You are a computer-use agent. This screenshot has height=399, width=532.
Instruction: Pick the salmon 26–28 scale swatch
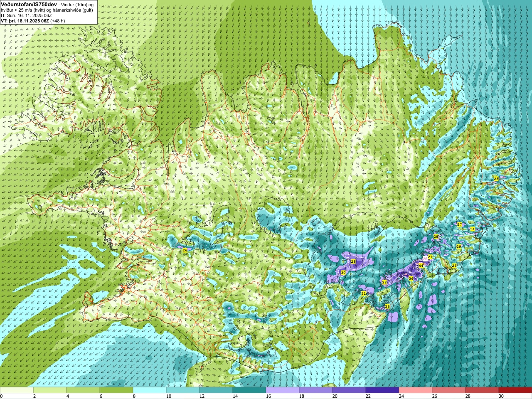coord(449,390)
